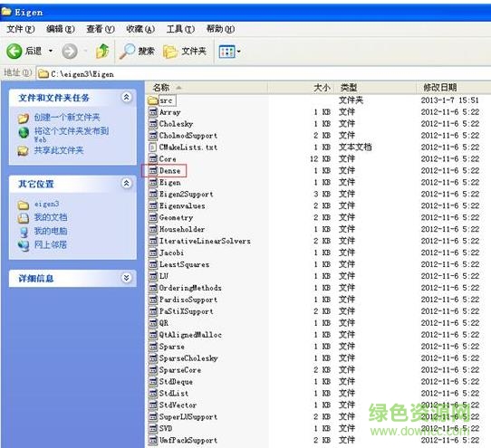The image size is (491, 448).
Task: Collapse the 文件和文件夹任务 panel
Action: 126,98
